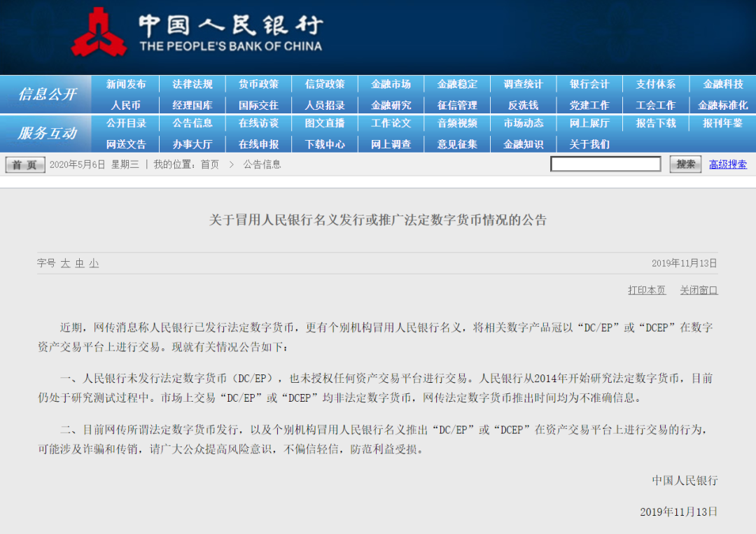Open the 货币政策 menu item
The height and width of the screenshot is (534, 756).
(258, 85)
